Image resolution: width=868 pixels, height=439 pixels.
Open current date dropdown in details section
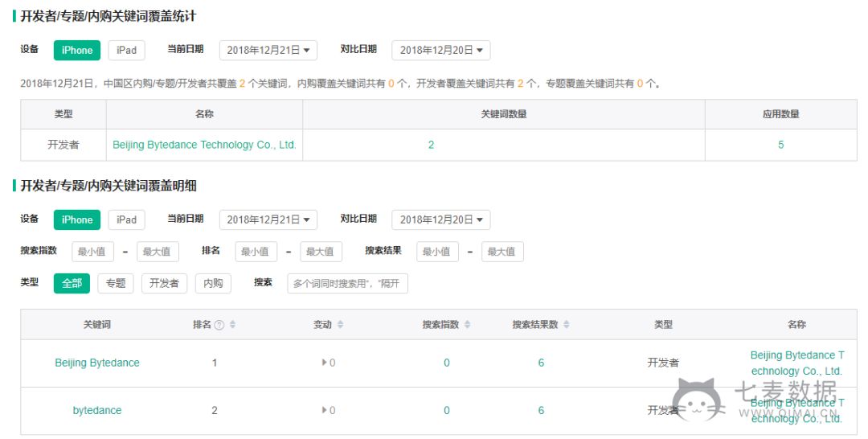coord(268,219)
